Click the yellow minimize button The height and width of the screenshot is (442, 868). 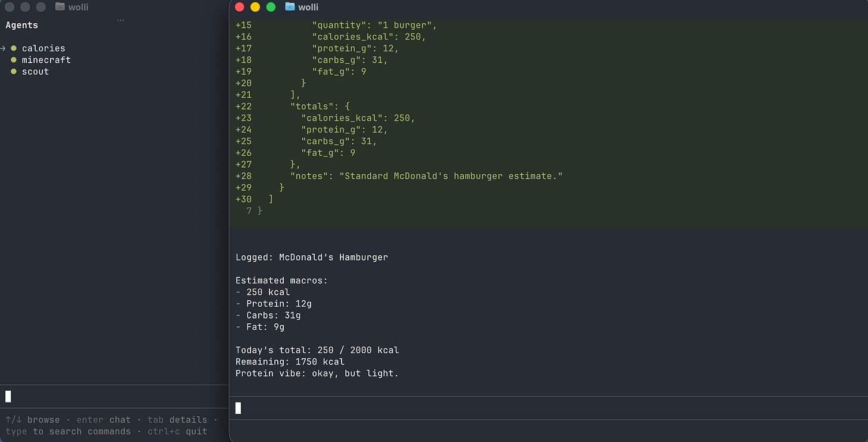click(x=255, y=7)
